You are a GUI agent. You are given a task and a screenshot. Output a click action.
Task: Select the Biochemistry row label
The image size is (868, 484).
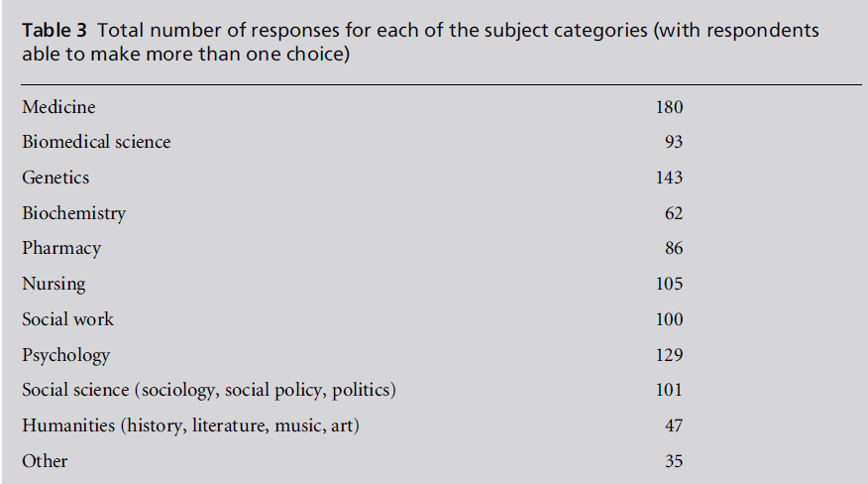pos(74,213)
